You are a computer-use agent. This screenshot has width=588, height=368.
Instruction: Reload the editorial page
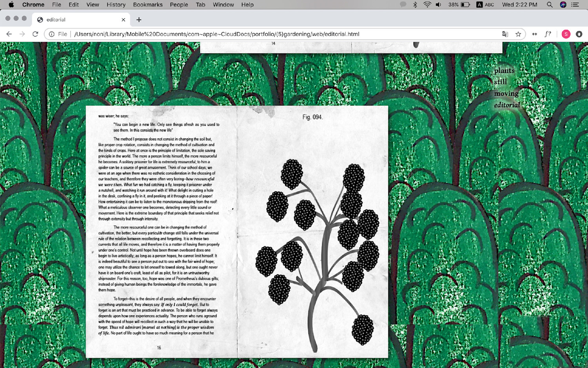click(35, 34)
